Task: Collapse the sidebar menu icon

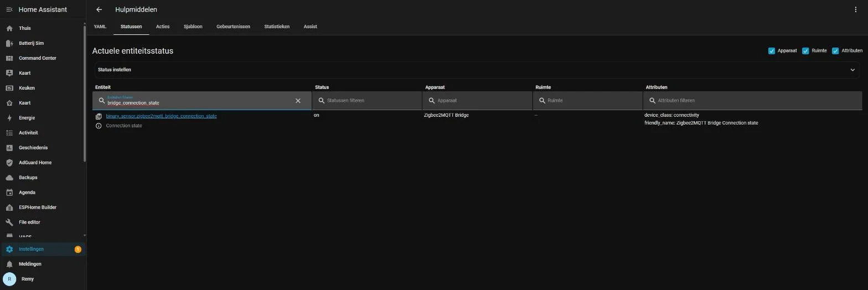Action: click(9, 9)
